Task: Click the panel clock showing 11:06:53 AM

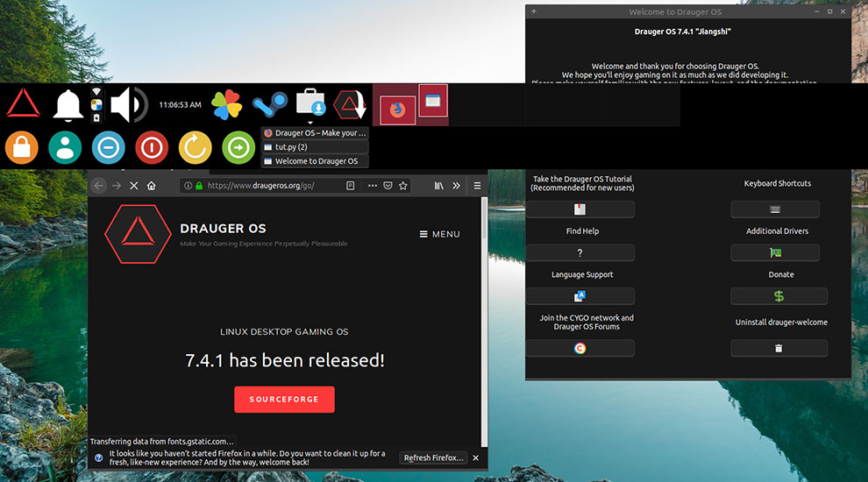Action: tap(180, 104)
